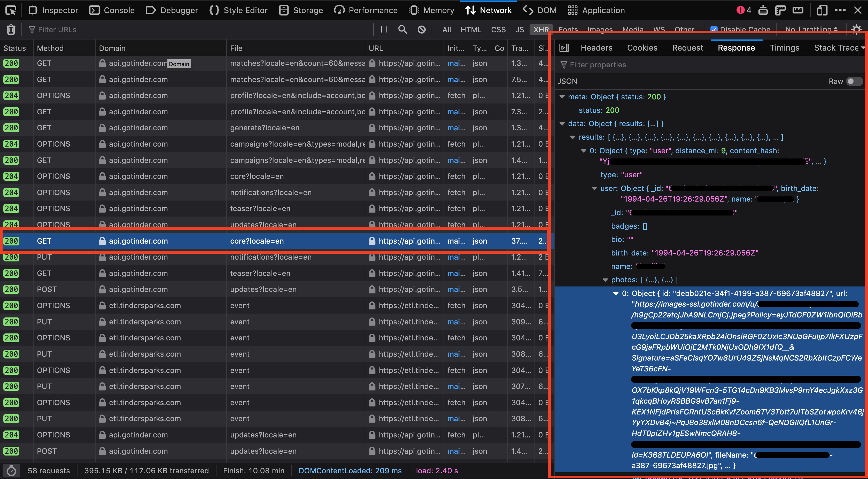The height and width of the screenshot is (479, 868).
Task: Click the element picker icon
Action: click(x=11, y=10)
